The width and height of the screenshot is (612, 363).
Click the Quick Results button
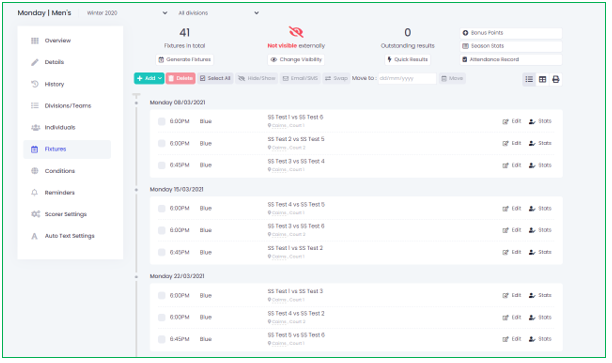point(407,60)
